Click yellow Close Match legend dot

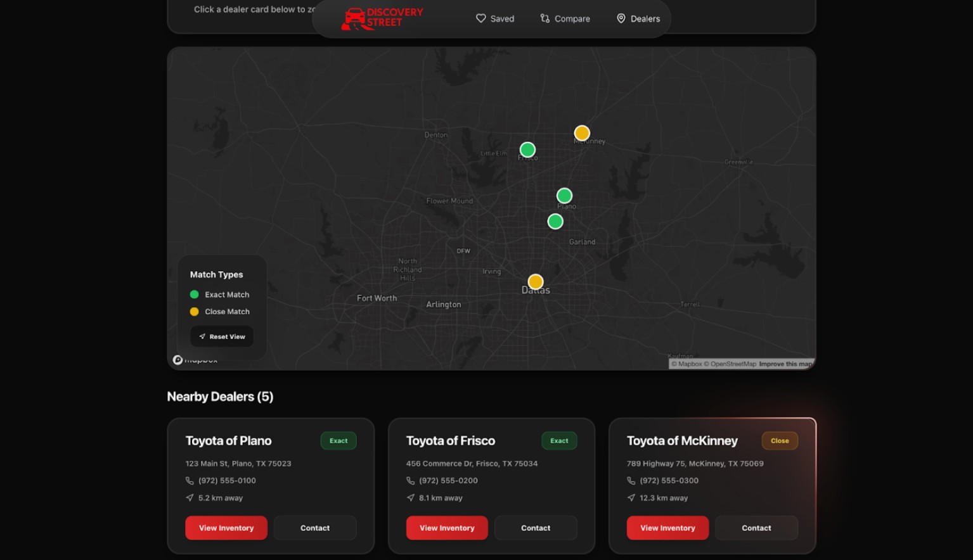(195, 312)
